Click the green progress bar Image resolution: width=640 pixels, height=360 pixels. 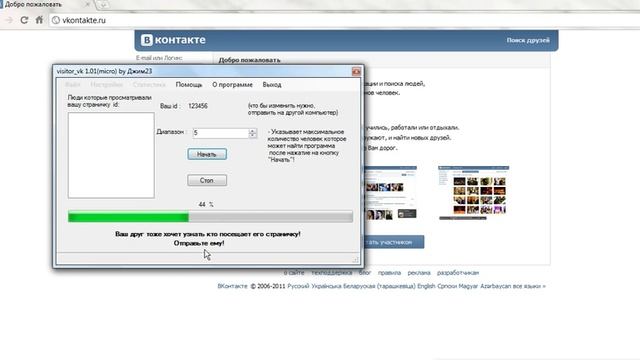coord(210,217)
